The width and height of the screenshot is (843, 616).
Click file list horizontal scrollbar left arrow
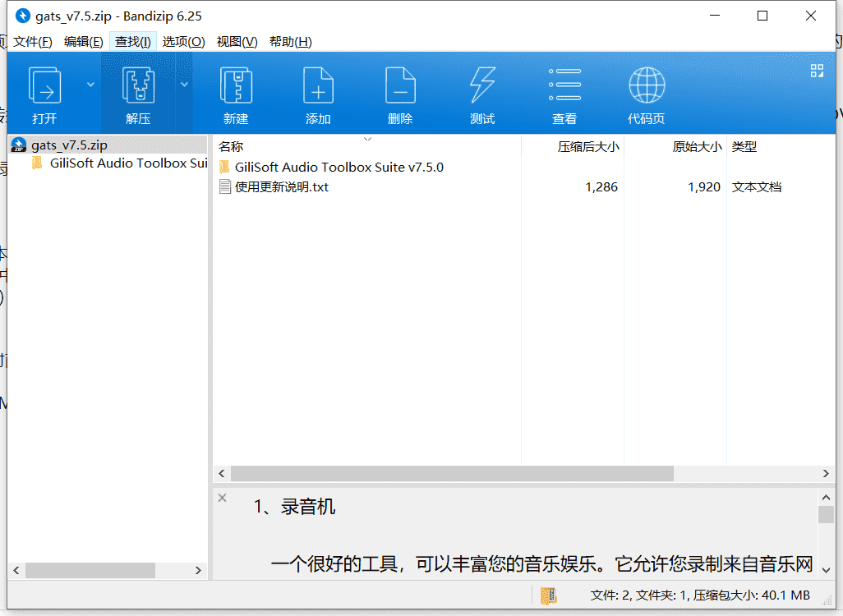[222, 474]
